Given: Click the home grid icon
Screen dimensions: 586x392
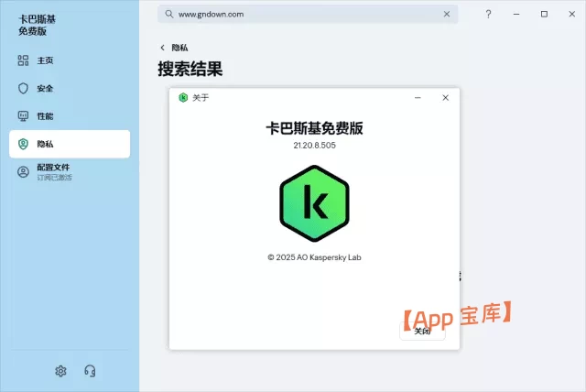Looking at the screenshot, I should (x=23, y=60).
